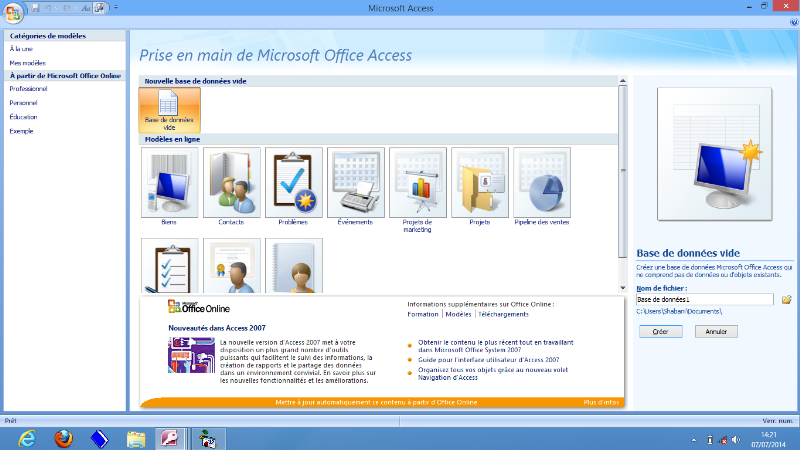
Task: Open the Customize Quick Access Toolbar dropdown
Action: click(x=116, y=8)
